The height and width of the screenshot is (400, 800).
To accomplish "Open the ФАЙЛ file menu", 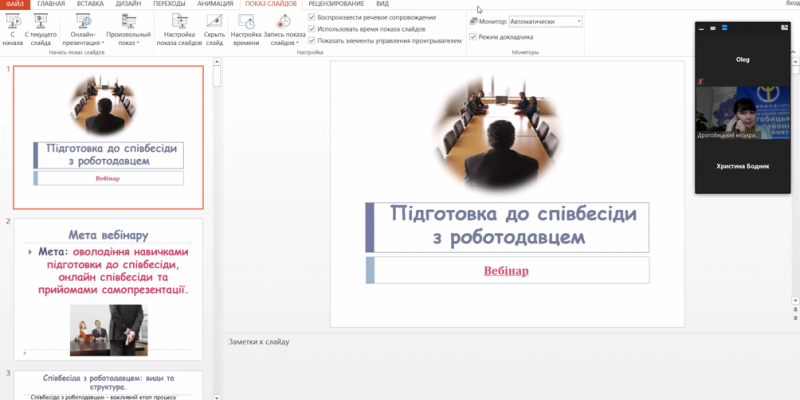I will coord(14,4).
